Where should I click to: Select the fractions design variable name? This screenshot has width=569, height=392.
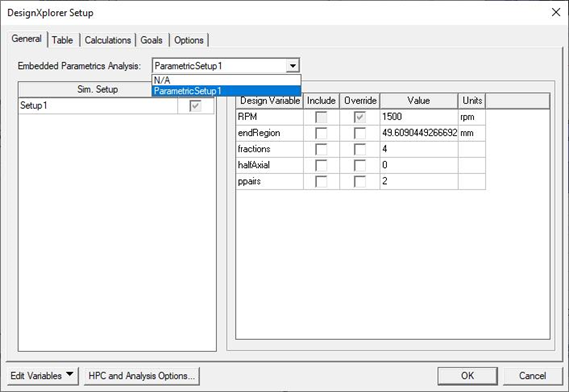(x=270, y=149)
